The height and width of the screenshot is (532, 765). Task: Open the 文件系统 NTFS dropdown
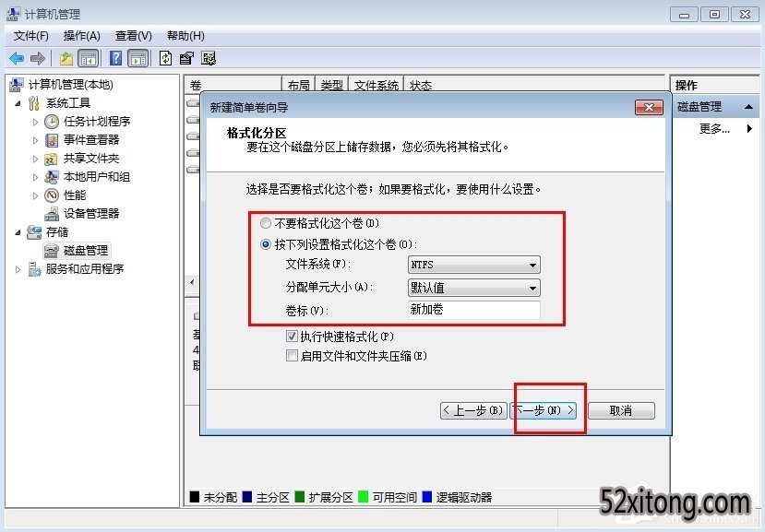tap(473, 265)
